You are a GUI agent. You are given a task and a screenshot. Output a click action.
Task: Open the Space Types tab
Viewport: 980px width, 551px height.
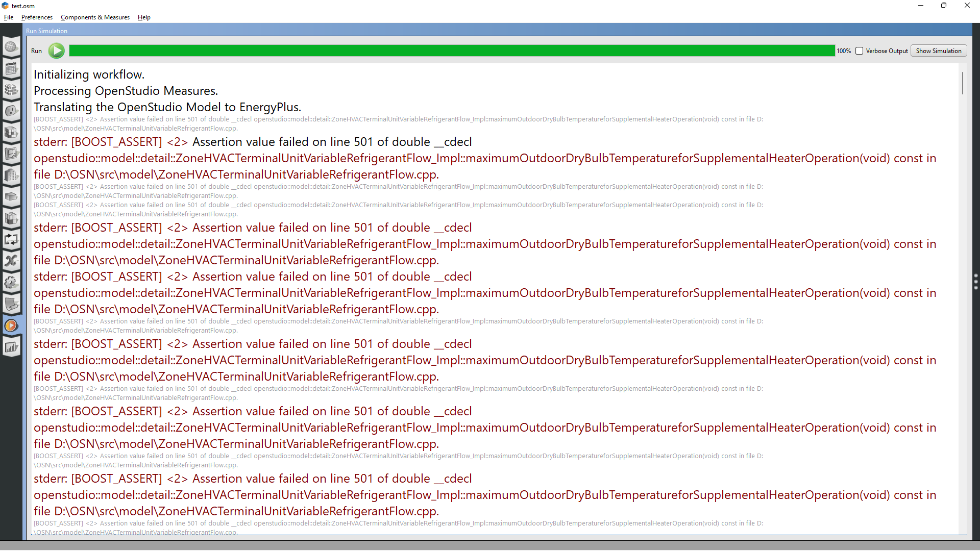pyautogui.click(x=11, y=132)
